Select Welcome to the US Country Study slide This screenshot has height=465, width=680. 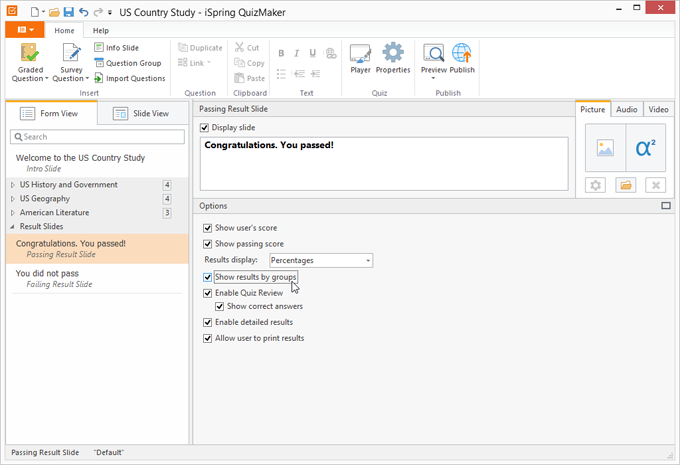(x=97, y=163)
